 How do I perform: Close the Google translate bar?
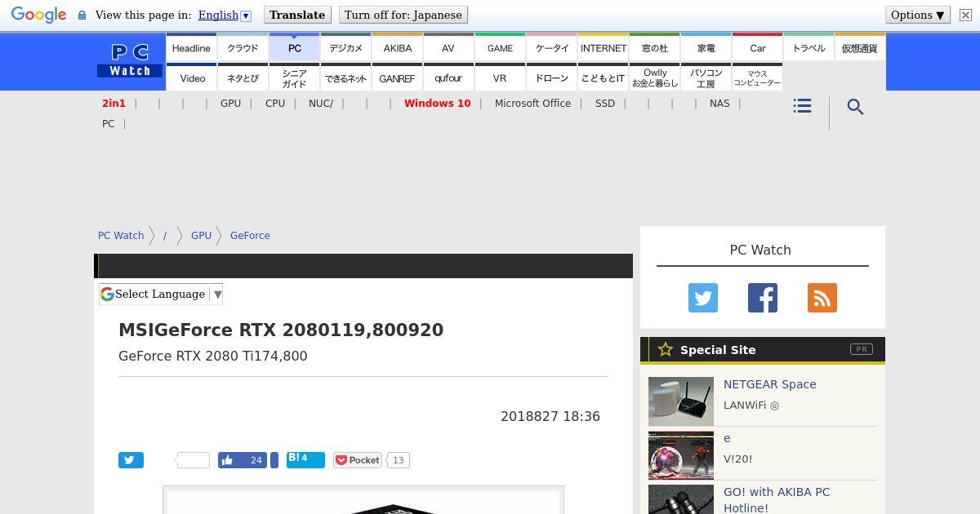[964, 15]
